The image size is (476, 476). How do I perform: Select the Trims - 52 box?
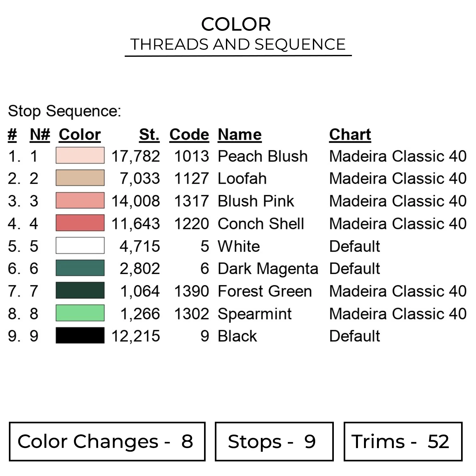[403, 441]
